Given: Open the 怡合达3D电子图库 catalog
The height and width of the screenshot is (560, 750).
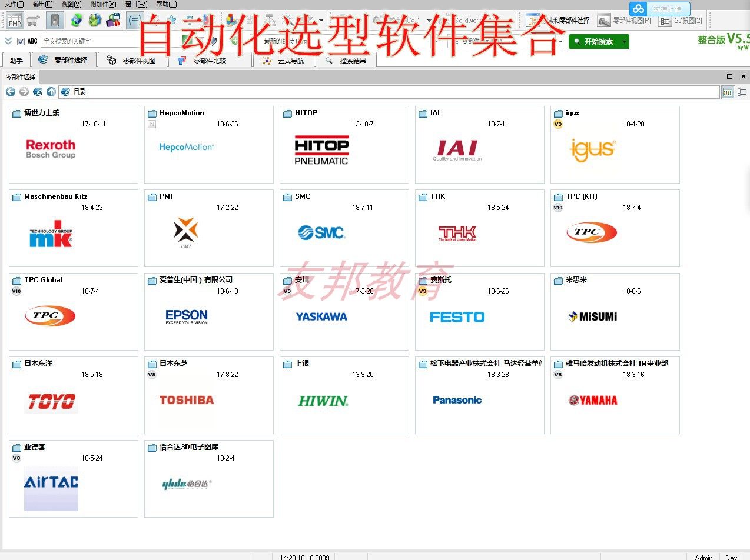Looking at the screenshot, I should pyautogui.click(x=209, y=479).
